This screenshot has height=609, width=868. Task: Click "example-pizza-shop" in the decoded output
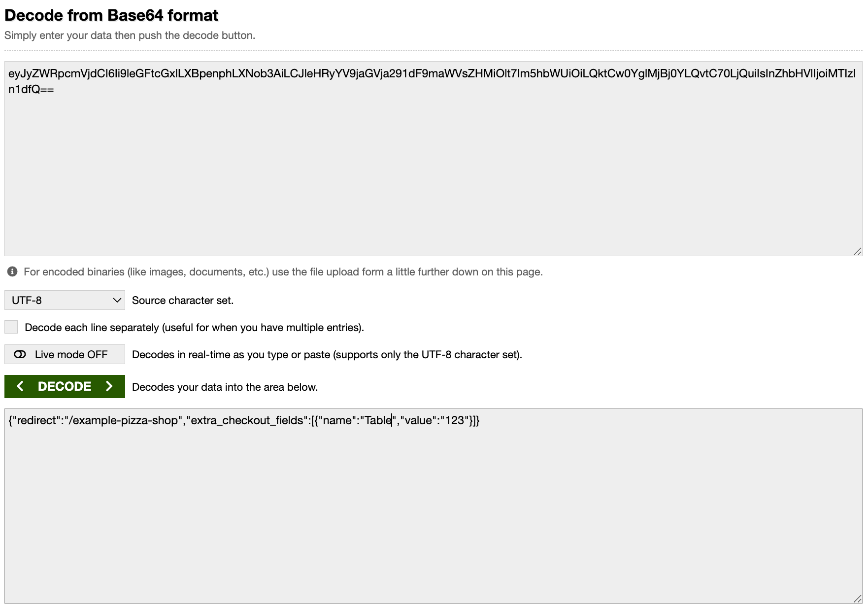point(126,420)
